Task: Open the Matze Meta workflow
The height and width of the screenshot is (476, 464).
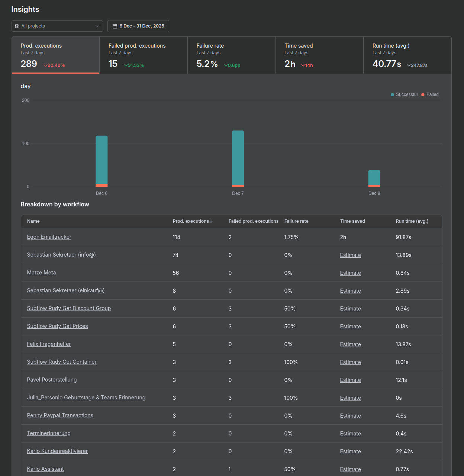Action: (x=41, y=273)
